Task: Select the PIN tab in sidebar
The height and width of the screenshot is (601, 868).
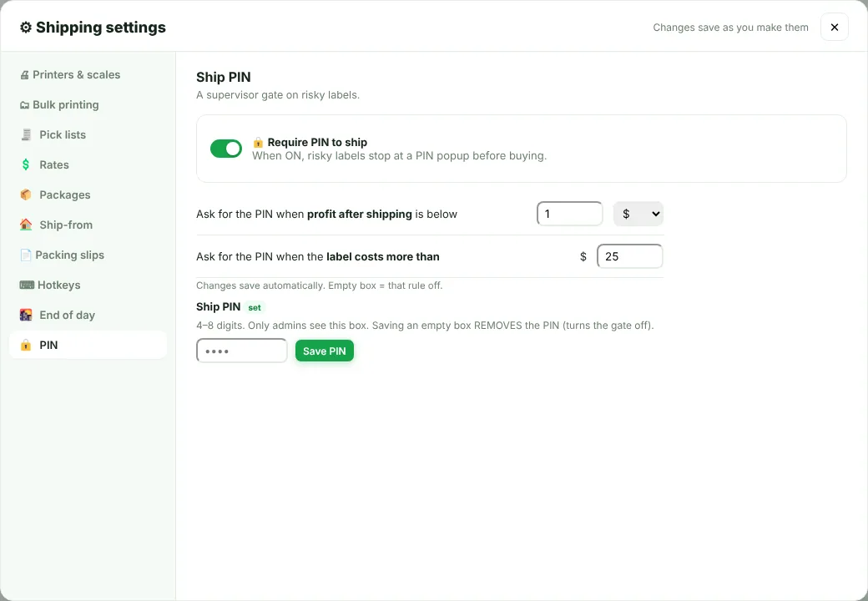Action: 88,345
